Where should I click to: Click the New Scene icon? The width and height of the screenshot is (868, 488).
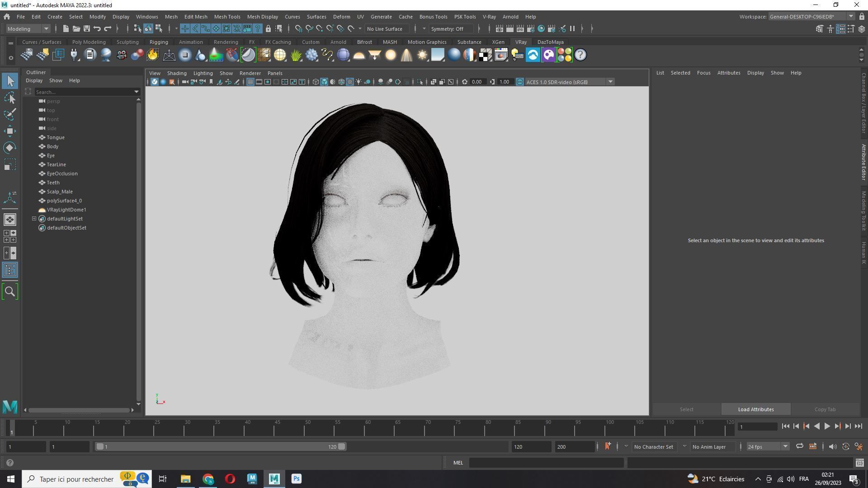[x=66, y=28]
